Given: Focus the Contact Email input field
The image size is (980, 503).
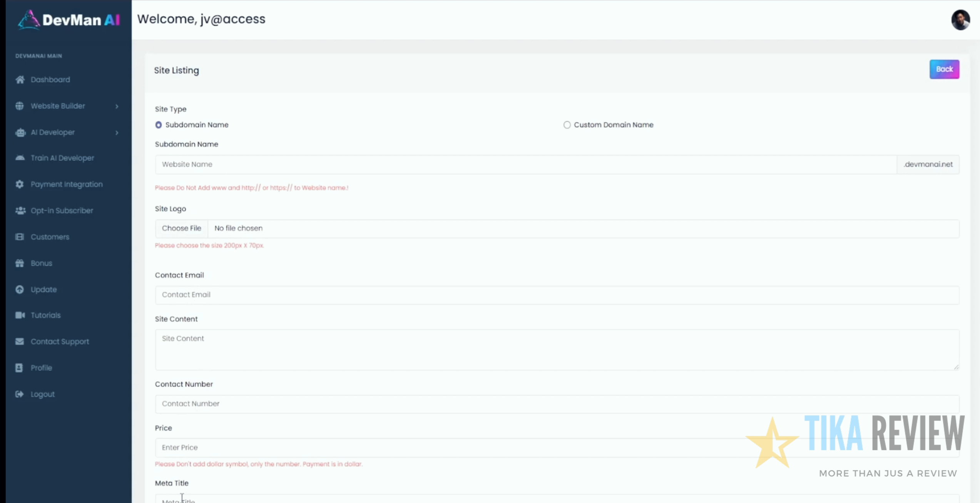Looking at the screenshot, I should [x=557, y=295].
